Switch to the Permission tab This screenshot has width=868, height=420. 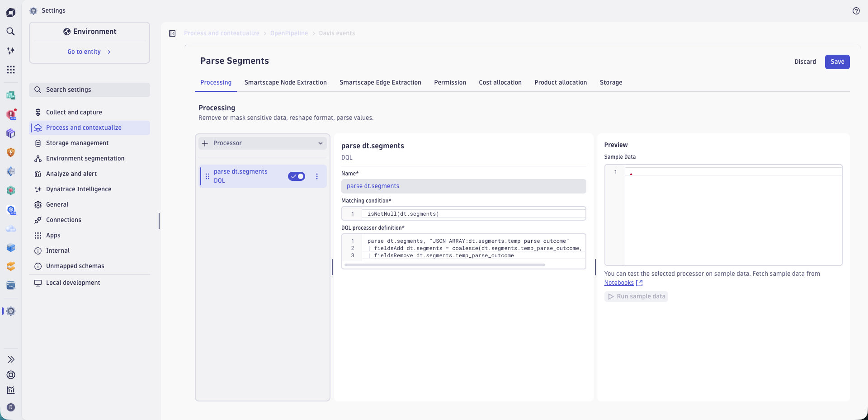[450, 82]
